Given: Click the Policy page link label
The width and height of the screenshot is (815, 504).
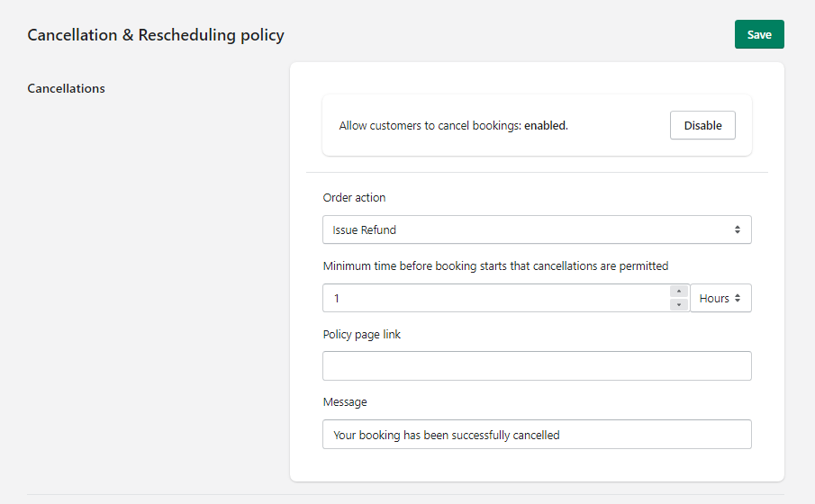Looking at the screenshot, I should (362, 334).
